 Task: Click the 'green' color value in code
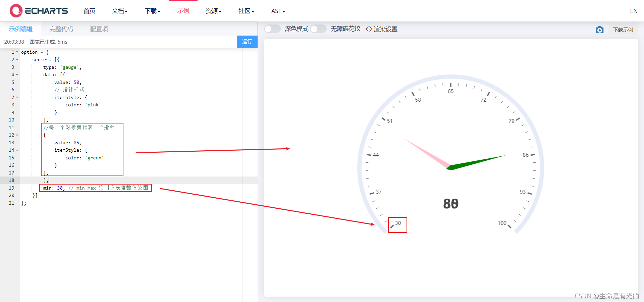coord(94,158)
